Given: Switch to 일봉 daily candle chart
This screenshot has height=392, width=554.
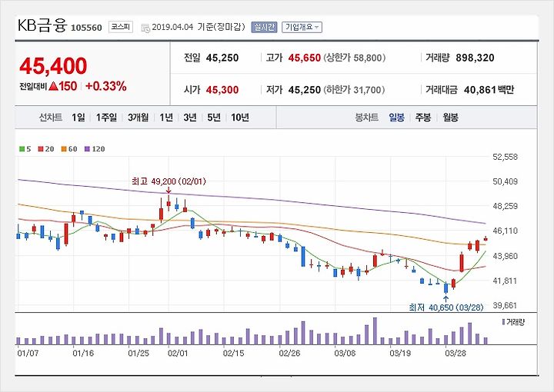Looking at the screenshot, I should click(x=396, y=118).
